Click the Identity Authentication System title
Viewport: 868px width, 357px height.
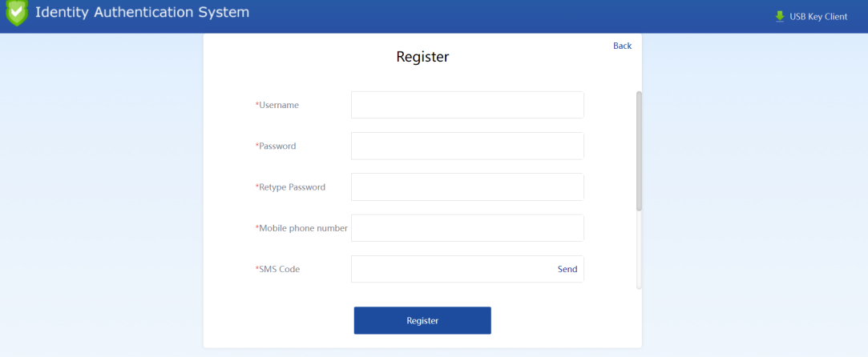[x=142, y=13]
